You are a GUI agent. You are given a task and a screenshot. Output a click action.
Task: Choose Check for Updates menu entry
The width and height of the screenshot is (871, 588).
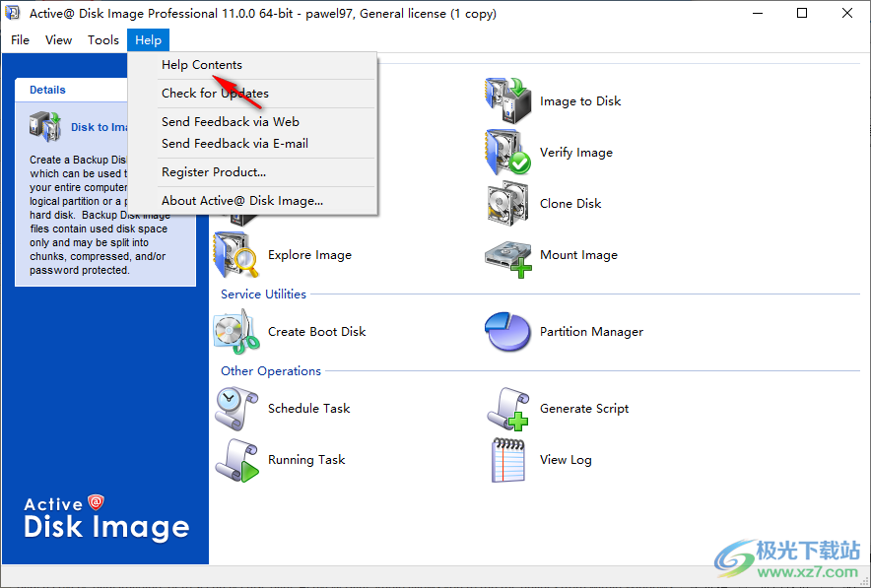[x=215, y=94]
